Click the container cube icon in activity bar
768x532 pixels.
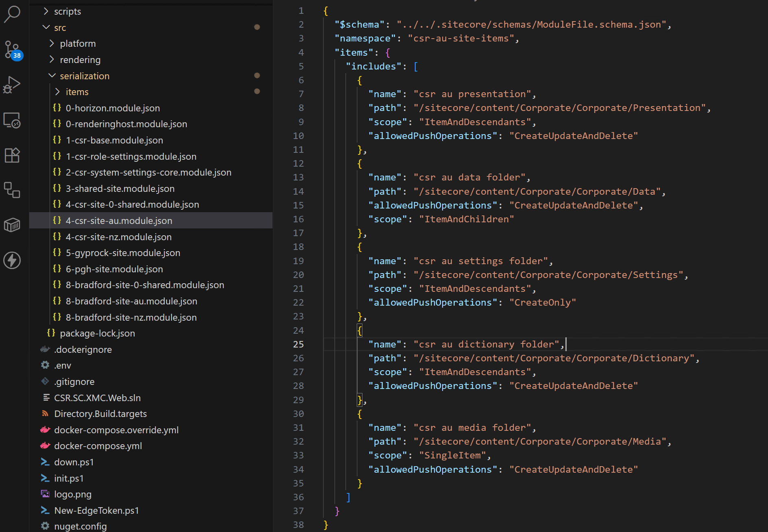click(12, 225)
